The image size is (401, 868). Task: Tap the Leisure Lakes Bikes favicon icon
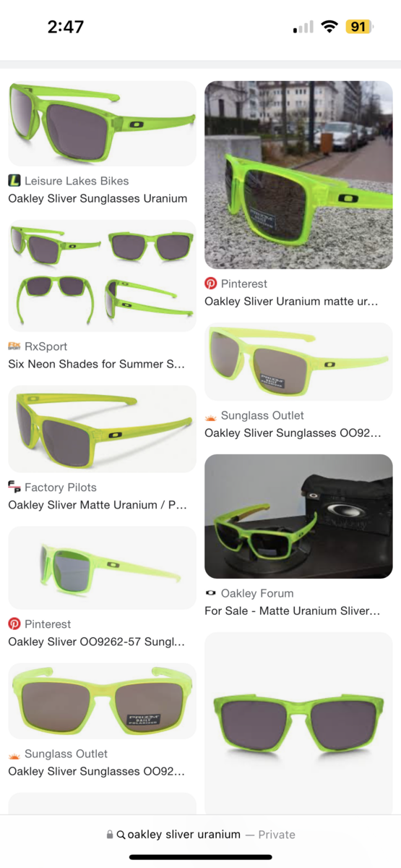[14, 181]
